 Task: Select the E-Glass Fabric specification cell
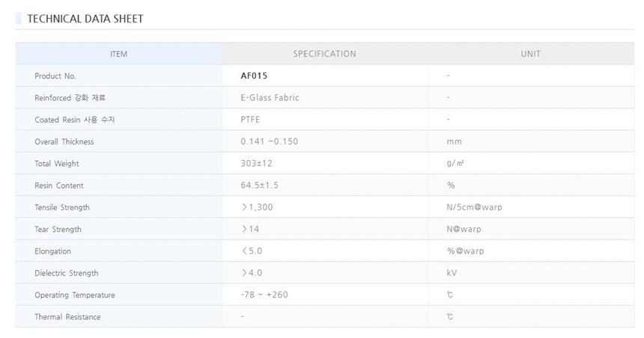[x=270, y=98]
